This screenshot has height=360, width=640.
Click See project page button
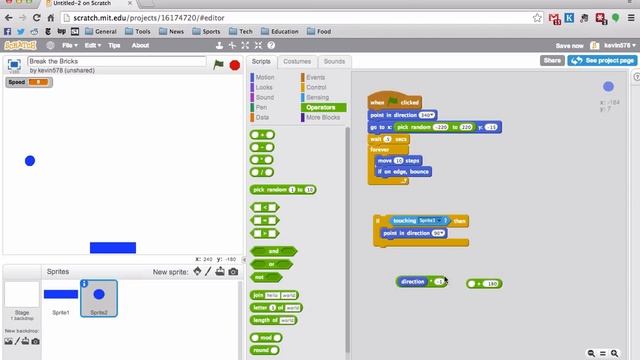(x=602, y=60)
